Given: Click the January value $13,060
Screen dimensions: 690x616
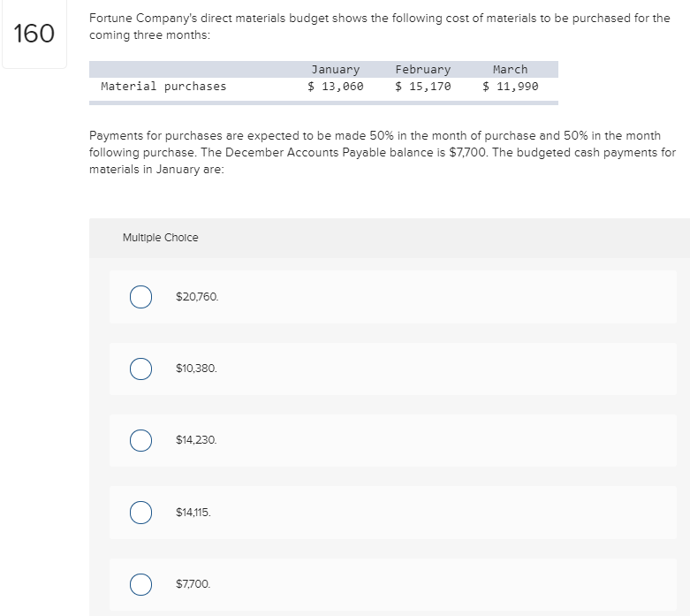Looking at the screenshot, I should pyautogui.click(x=335, y=86).
